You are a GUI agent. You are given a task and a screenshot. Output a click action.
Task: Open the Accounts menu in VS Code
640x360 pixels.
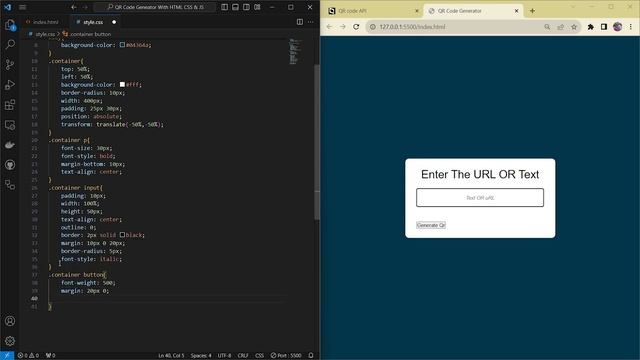(x=10, y=321)
